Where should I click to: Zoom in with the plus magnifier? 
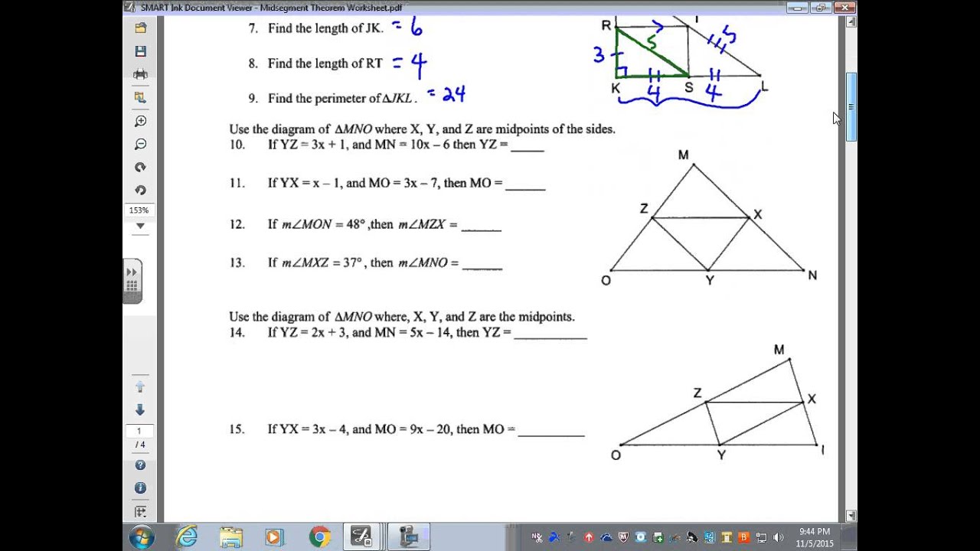pos(140,121)
